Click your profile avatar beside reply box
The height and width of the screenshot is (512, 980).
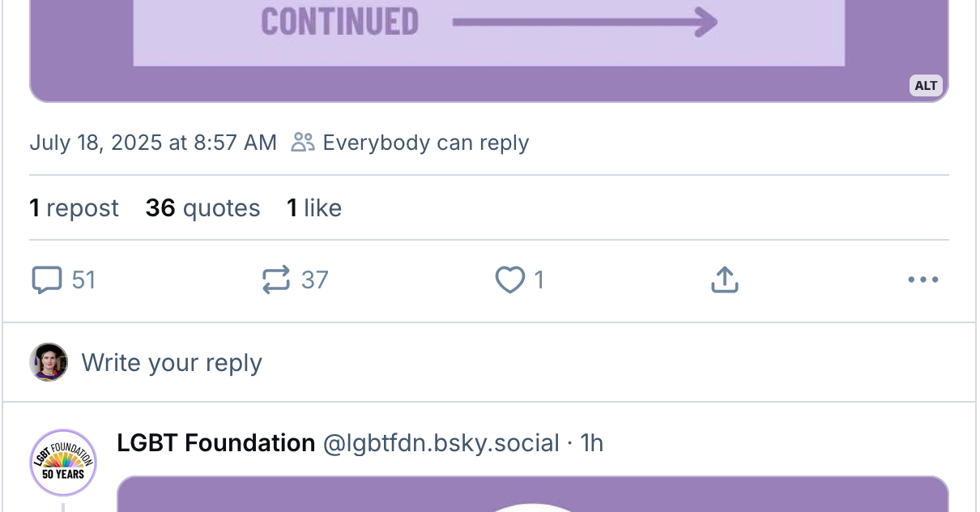(x=49, y=362)
